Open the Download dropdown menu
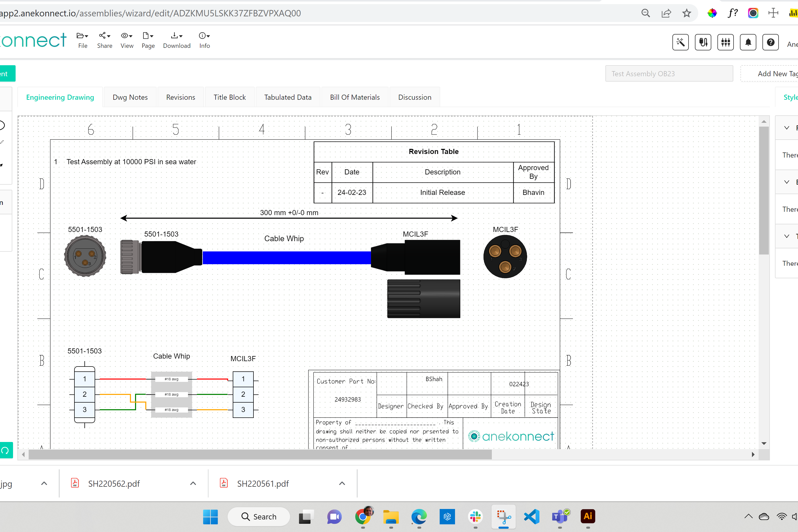Image resolution: width=798 pixels, height=532 pixels. click(177, 40)
